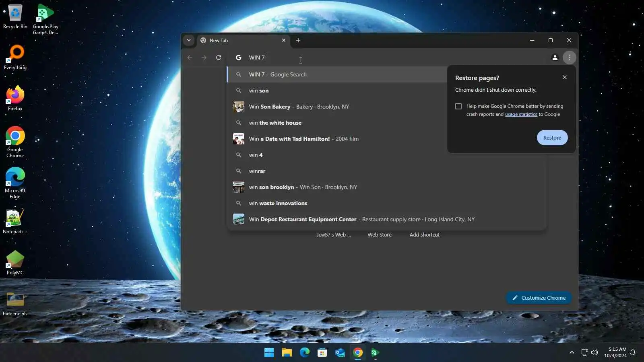
Task: Click the Customize Chrome button
Action: point(539,298)
